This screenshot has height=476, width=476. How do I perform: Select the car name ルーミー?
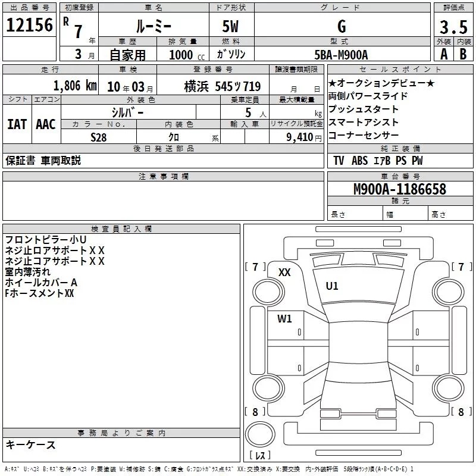[x=154, y=26]
